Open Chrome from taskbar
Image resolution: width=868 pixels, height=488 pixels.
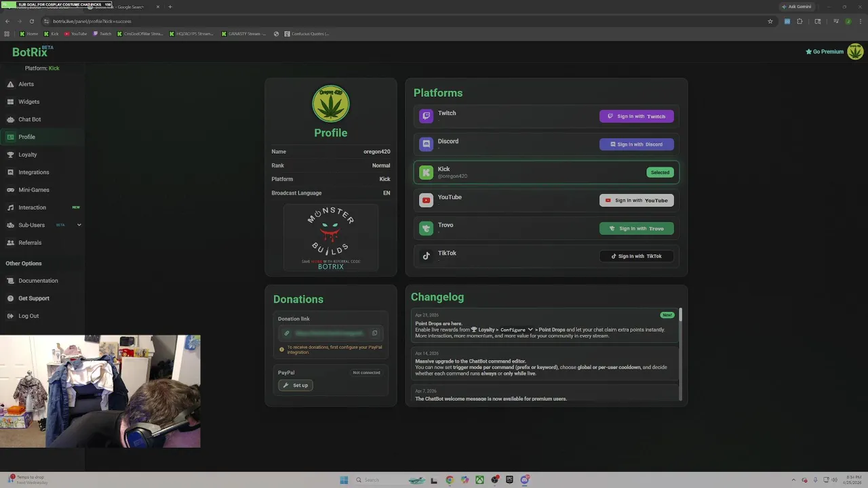450,480
